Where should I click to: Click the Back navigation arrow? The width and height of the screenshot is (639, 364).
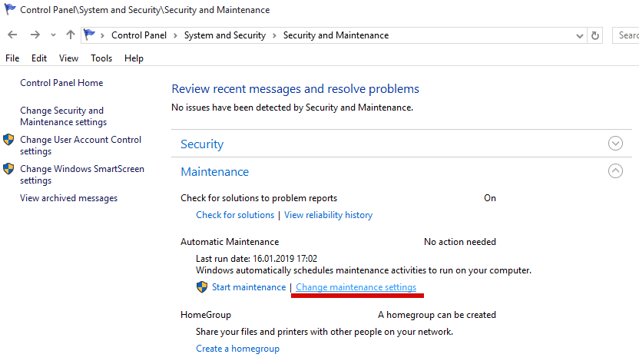coord(12,35)
